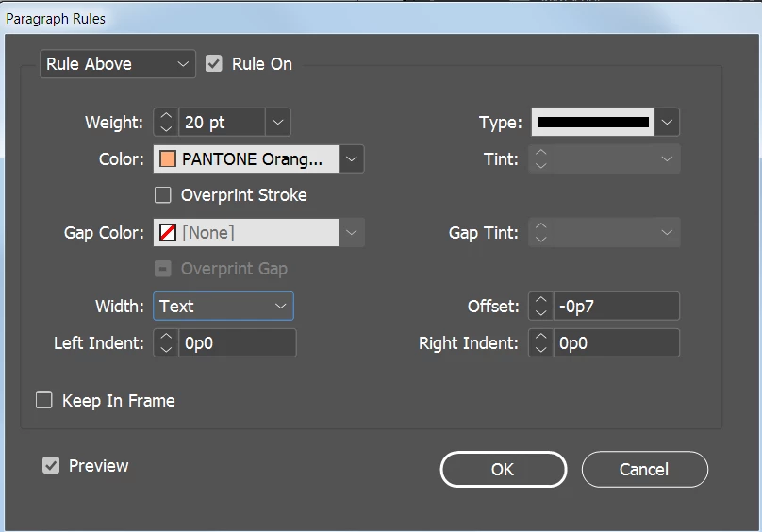The image size is (762, 532).
Task: Click the Left Indent 0p0 field
Action: point(237,342)
